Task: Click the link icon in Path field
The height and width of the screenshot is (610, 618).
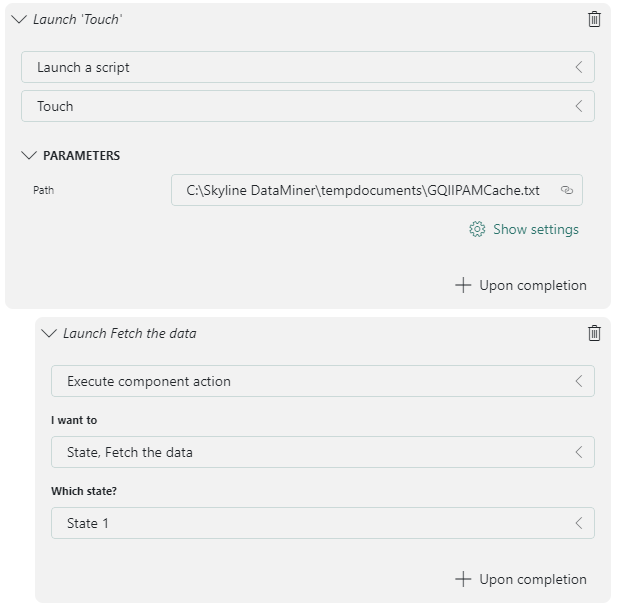Action: (567, 190)
